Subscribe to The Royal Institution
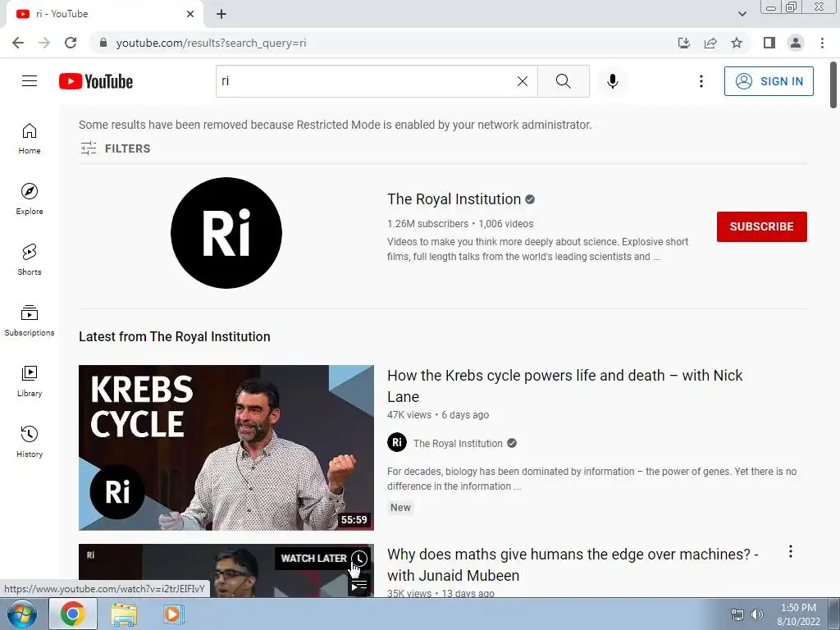Image resolution: width=840 pixels, height=630 pixels. coord(762,226)
